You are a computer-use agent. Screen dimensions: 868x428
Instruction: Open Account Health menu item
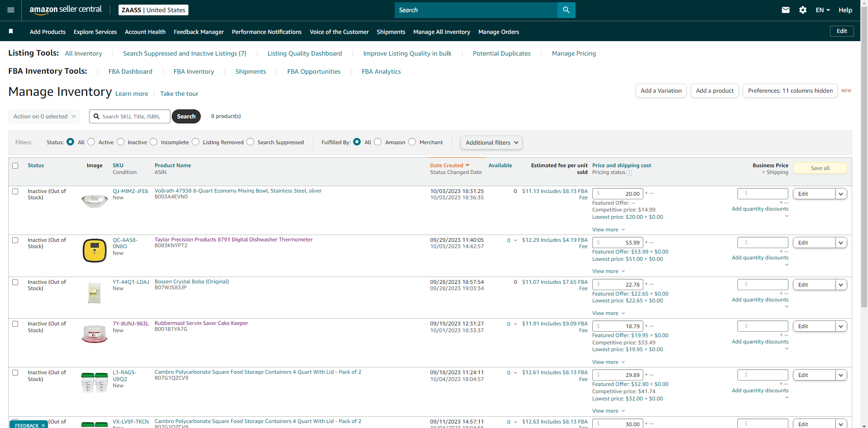[145, 32]
